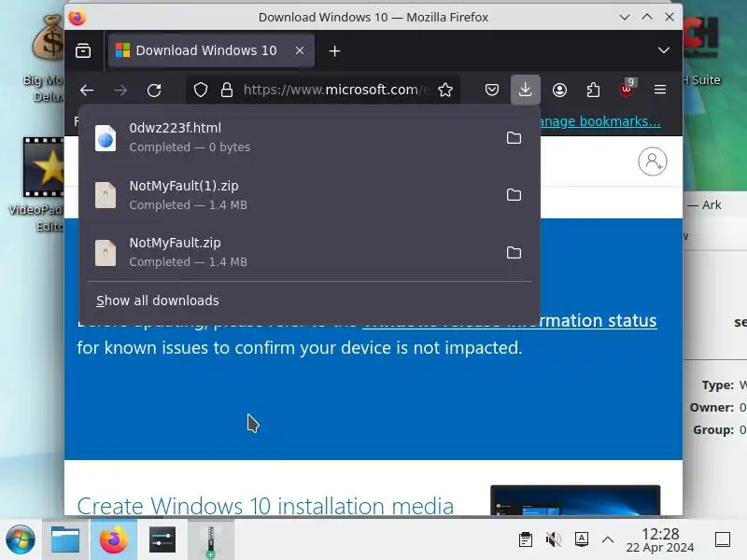This screenshot has height=560, width=747.
Task: Open keyboard layout tray indicator
Action: pos(581,539)
